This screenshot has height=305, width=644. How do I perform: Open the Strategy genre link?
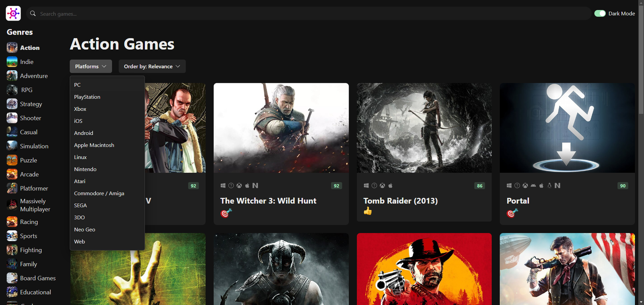31,104
